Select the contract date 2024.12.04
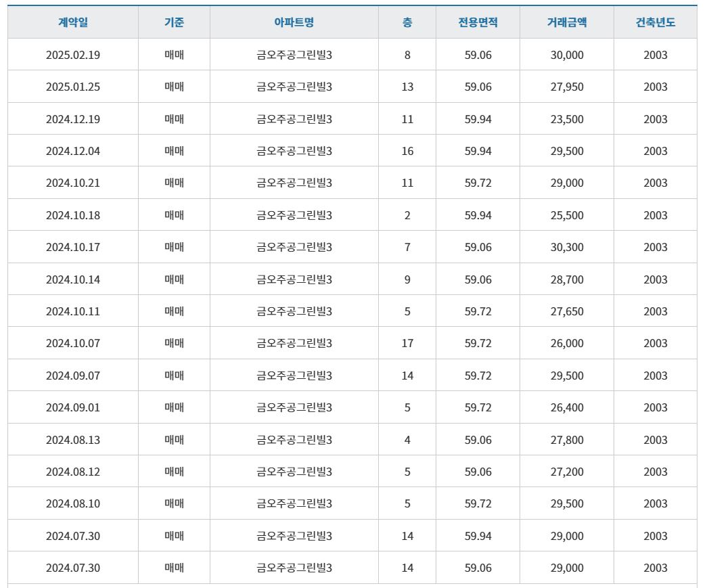Viewport: 711px width, 588px height. [x=73, y=151]
